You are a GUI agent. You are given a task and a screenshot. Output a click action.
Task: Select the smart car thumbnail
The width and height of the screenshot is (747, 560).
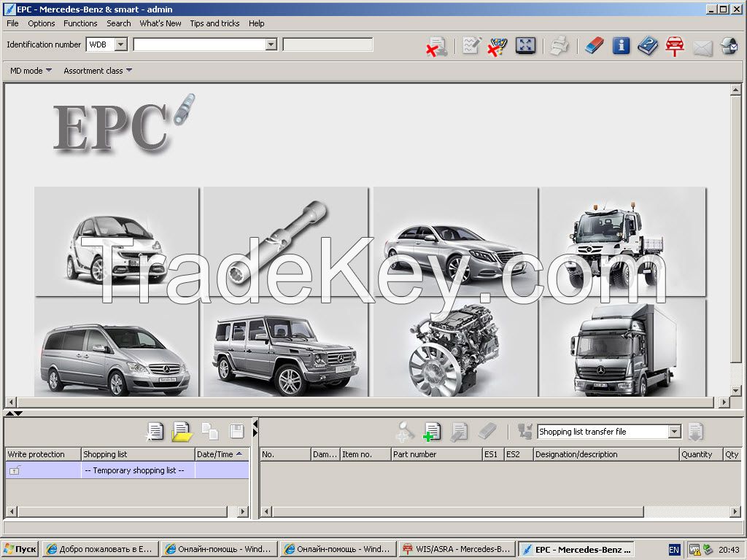pyautogui.click(x=117, y=241)
